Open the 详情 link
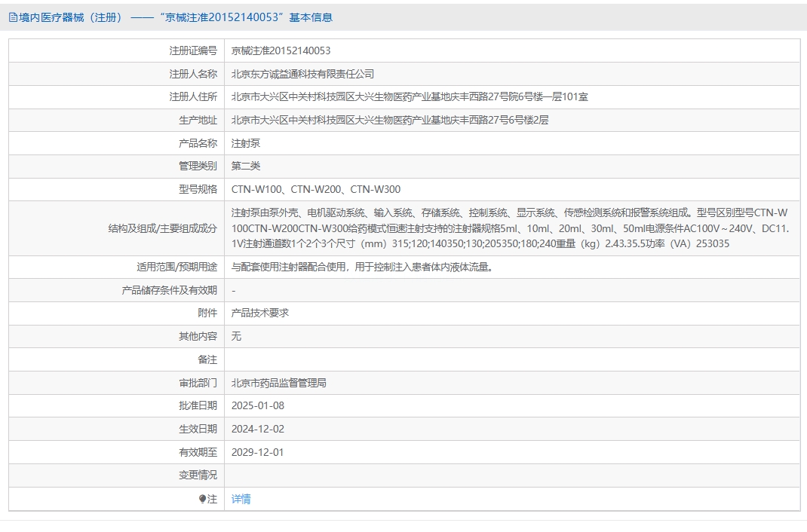Viewport: 807px width, 532px height. click(241, 499)
